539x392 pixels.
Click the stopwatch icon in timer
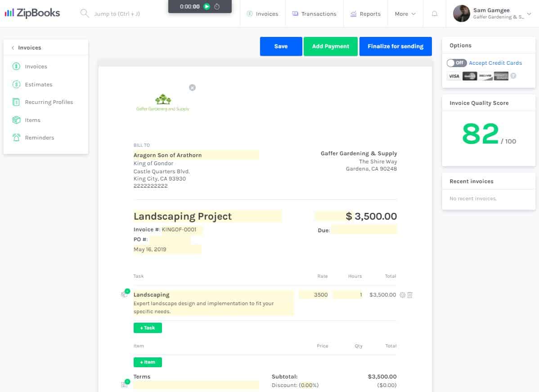point(217,7)
